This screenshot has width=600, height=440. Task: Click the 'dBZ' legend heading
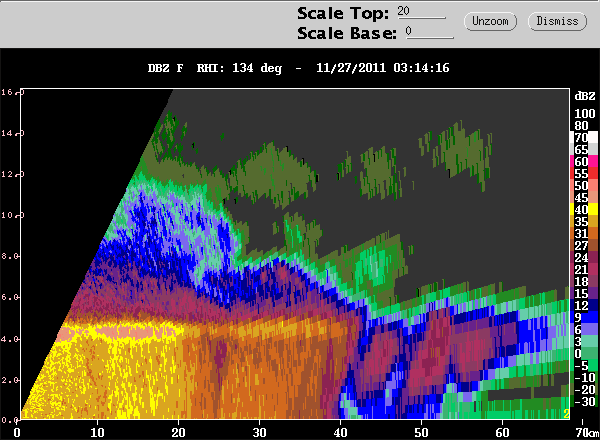(585, 96)
